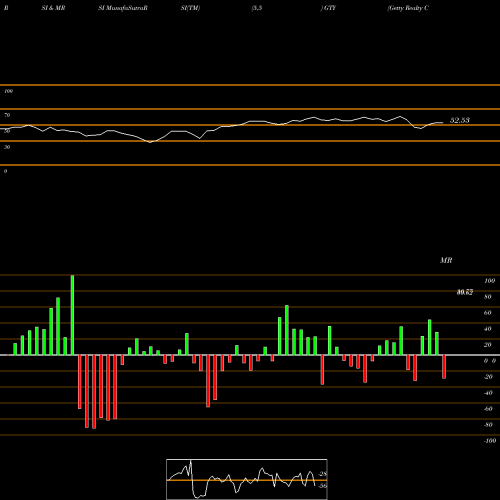This screenshot has height=500, width=500.
Task: Click the RSI axis label '50'
Action: (7, 131)
